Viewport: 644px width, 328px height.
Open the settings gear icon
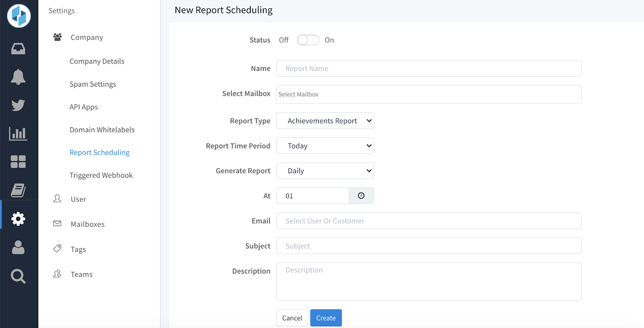[18, 219]
